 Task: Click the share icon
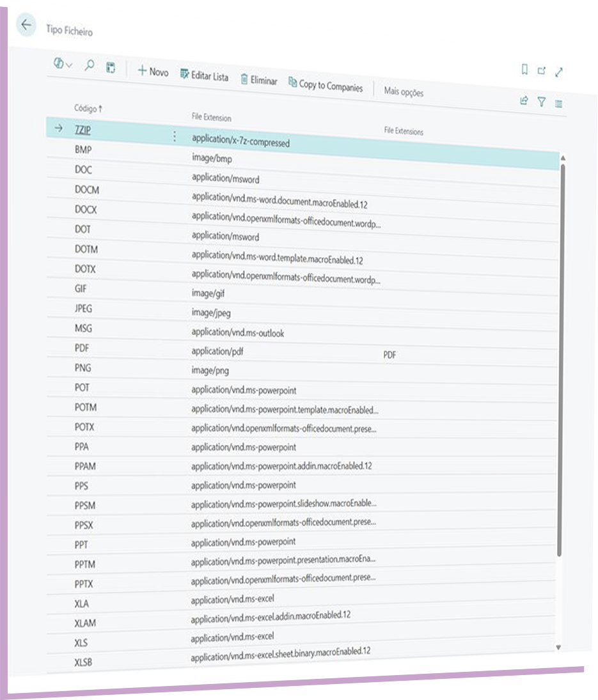coord(524,100)
